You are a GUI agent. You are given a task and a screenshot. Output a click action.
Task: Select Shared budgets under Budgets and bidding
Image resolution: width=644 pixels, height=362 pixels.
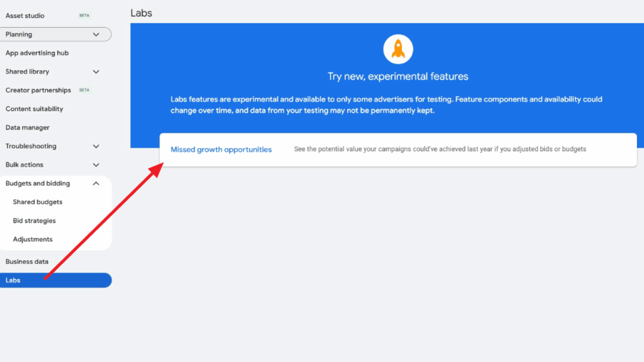38,202
